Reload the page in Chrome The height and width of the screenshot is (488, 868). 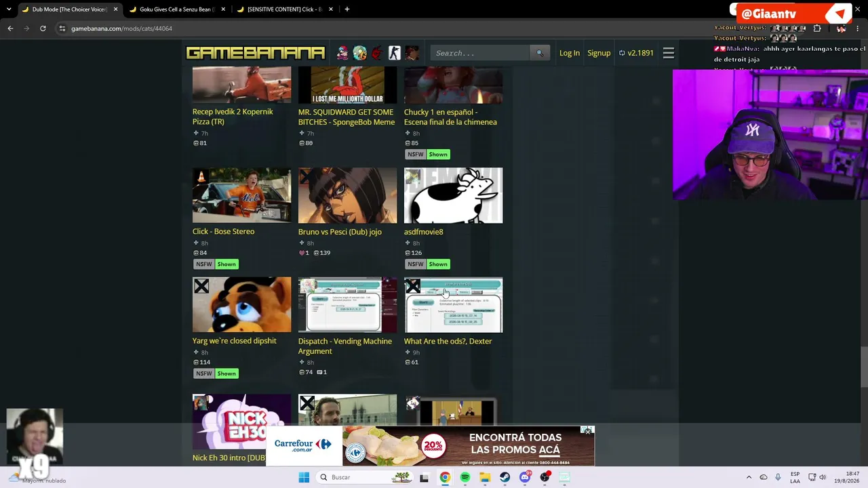tap(43, 28)
